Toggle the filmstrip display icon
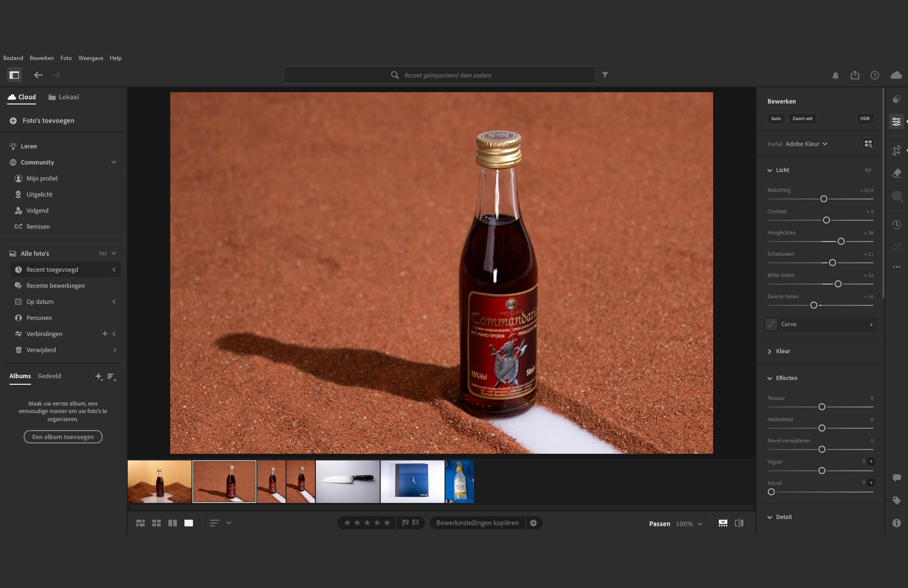This screenshot has width=908, height=588. (x=723, y=523)
